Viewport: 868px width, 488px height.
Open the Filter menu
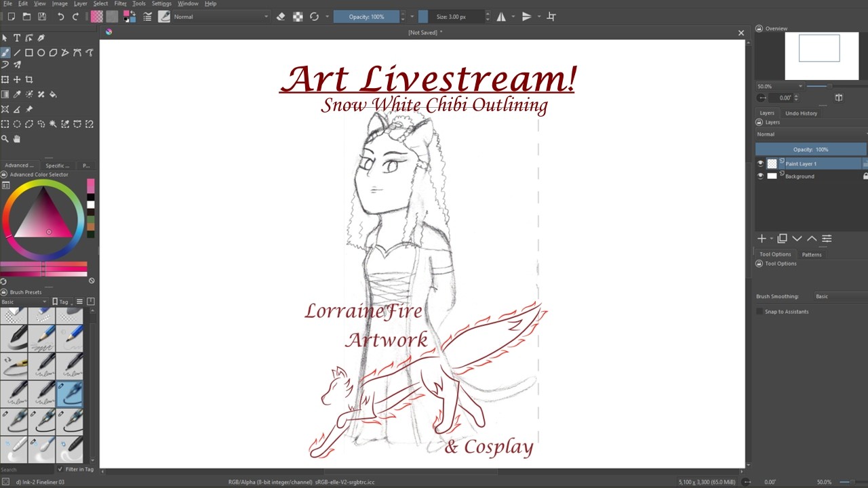pyautogui.click(x=120, y=3)
